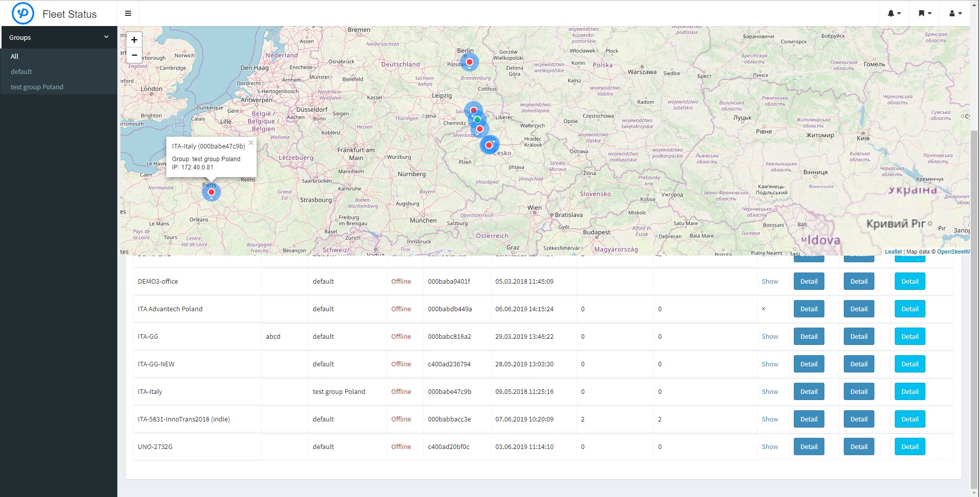Image resolution: width=980 pixels, height=497 pixels.
Task: Select the red map marker at Paris
Action: (x=211, y=192)
